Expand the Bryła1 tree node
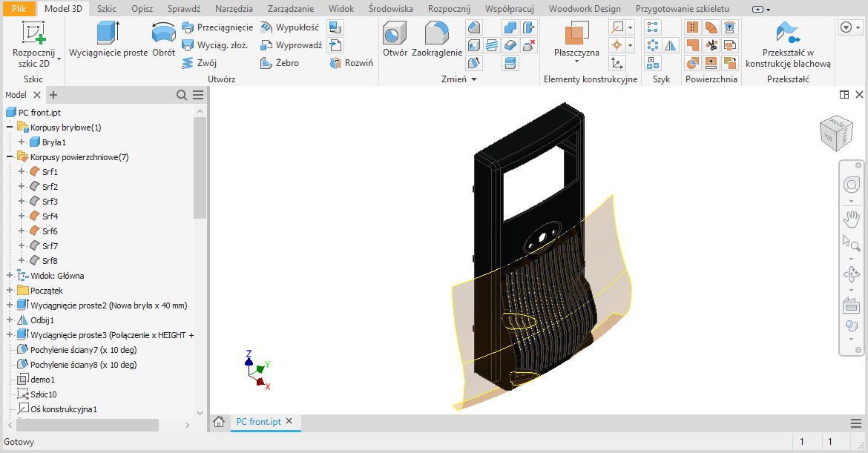This screenshot has width=868, height=453. pyautogui.click(x=22, y=142)
